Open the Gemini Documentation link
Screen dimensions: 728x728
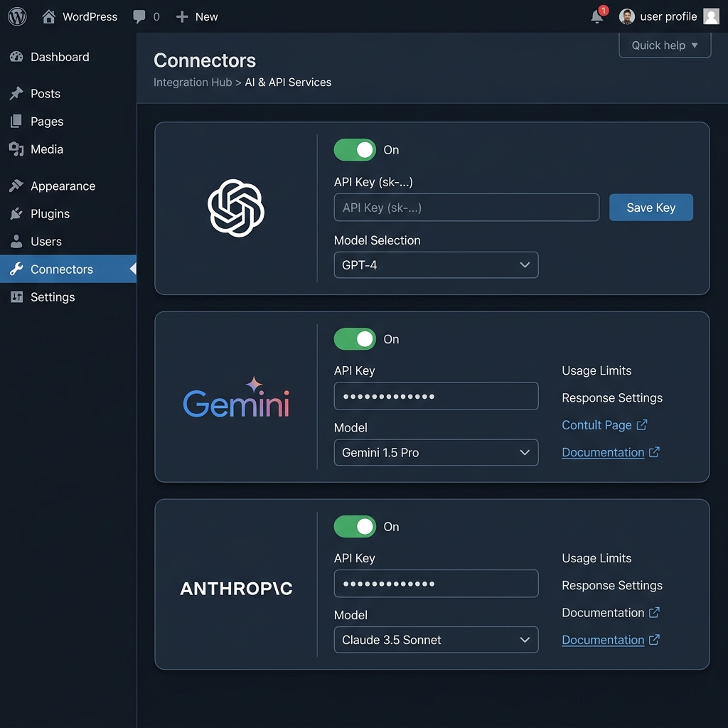click(x=603, y=452)
